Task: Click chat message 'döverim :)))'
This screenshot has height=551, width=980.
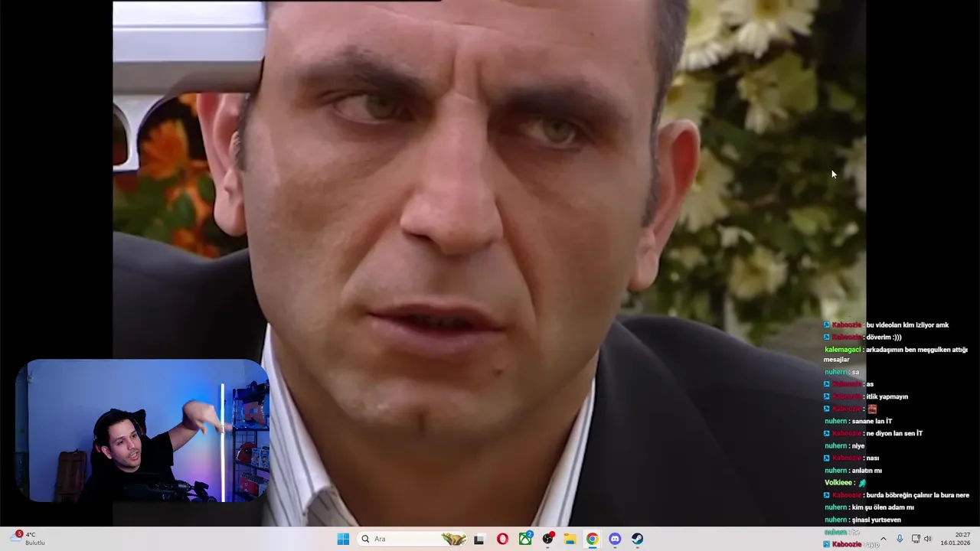Action: click(x=884, y=337)
